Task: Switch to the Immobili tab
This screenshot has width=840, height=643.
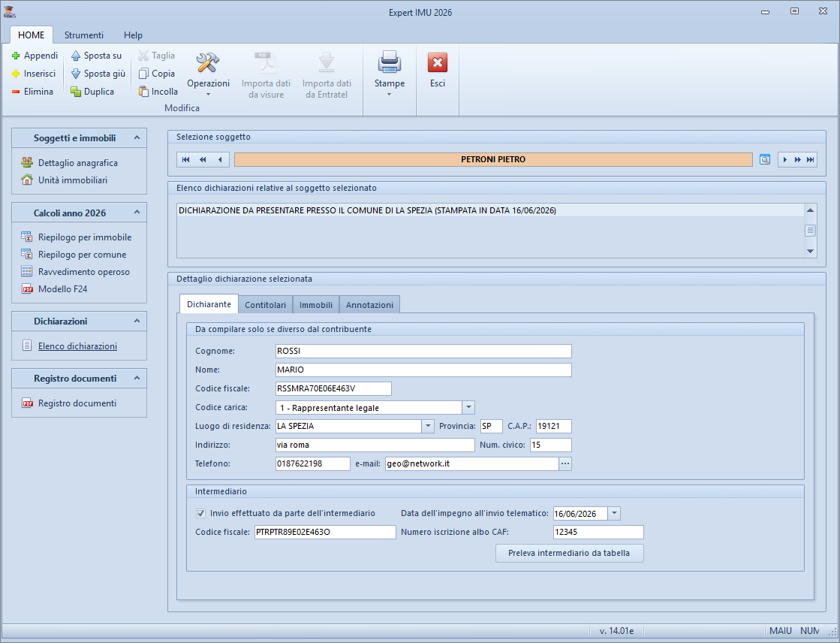Action: 316,305
